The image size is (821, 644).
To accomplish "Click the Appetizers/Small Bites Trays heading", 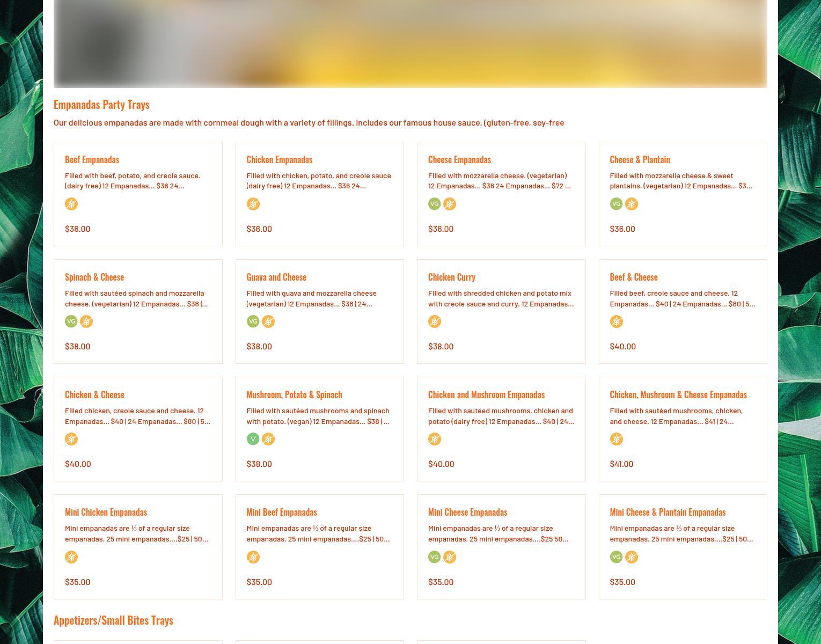I will coord(113,620).
